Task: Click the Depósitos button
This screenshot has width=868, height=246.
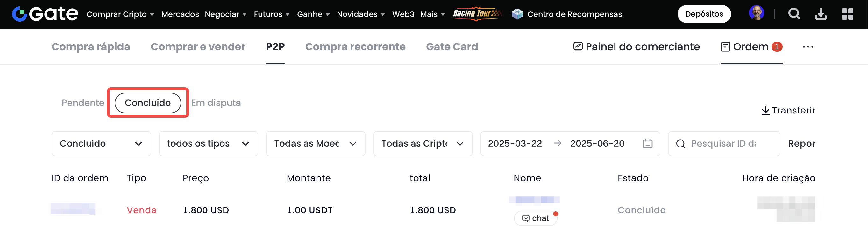Action: coord(704,14)
